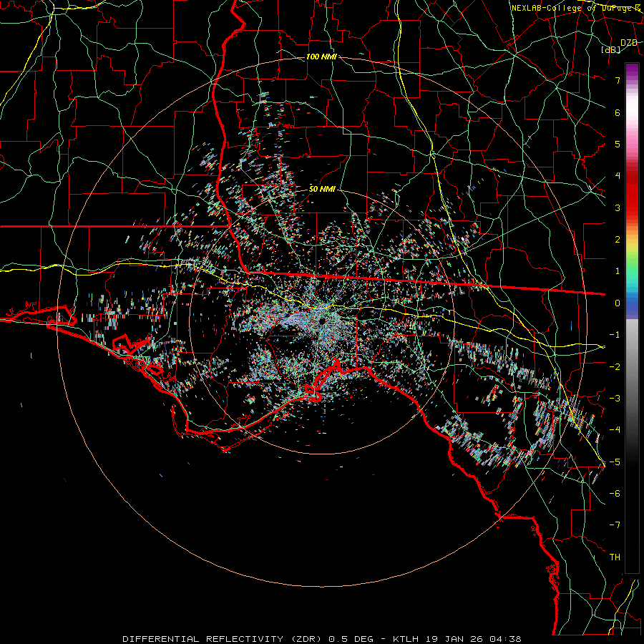Click the positive "6" label on the color scale
Image resolution: width=644 pixels, height=644 pixels.
coord(618,112)
